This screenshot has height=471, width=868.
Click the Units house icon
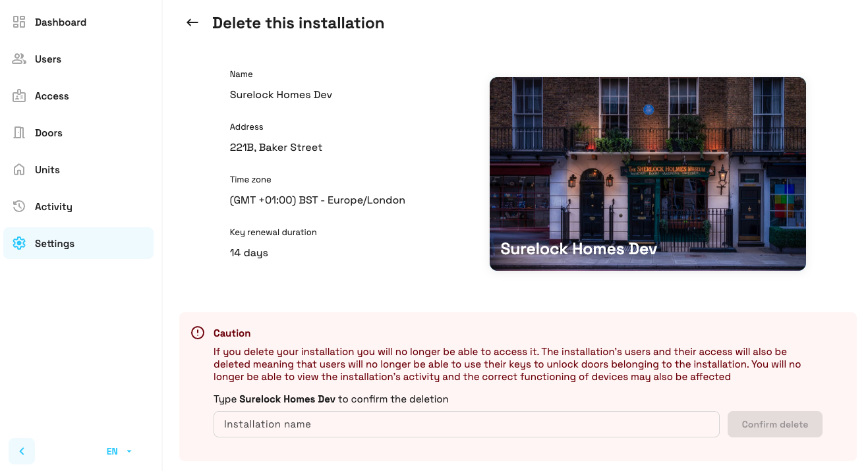[x=19, y=170]
